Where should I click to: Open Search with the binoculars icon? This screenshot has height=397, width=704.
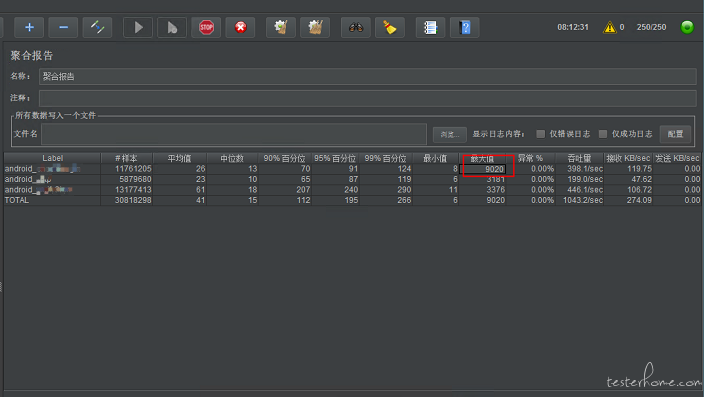tap(356, 27)
